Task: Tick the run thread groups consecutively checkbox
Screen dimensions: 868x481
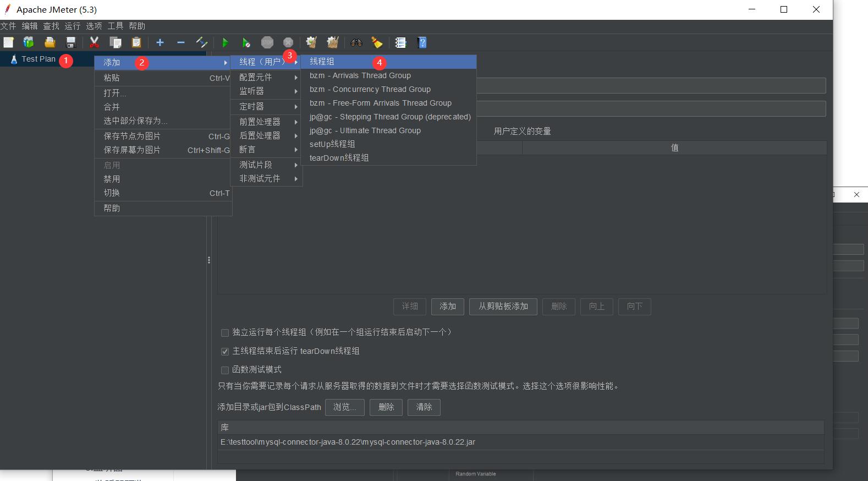Action: 225,333
